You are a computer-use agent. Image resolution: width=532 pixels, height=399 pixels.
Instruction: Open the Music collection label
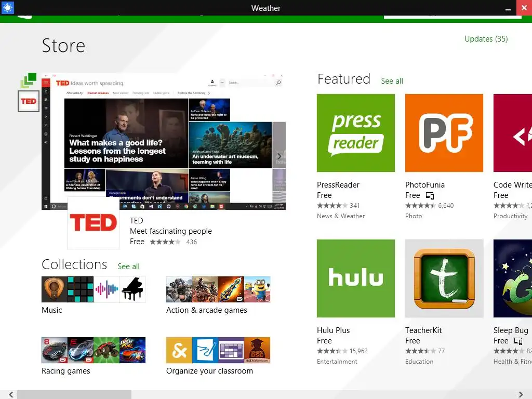(52, 310)
